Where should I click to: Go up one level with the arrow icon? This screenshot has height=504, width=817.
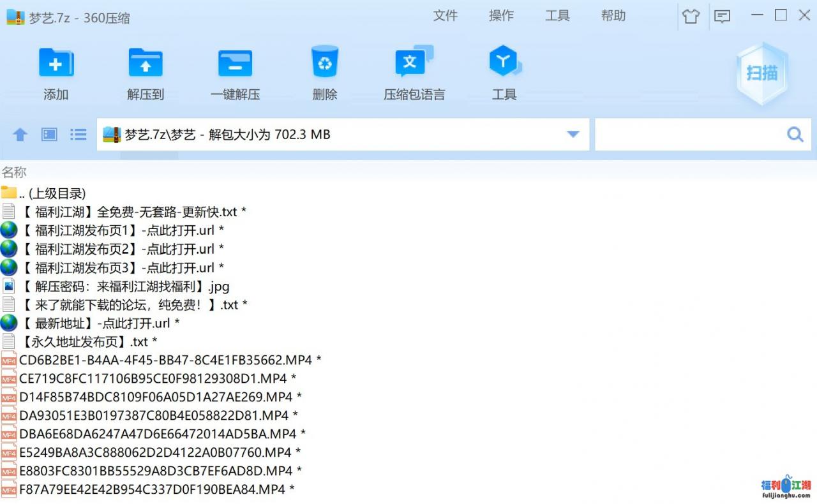tap(20, 135)
